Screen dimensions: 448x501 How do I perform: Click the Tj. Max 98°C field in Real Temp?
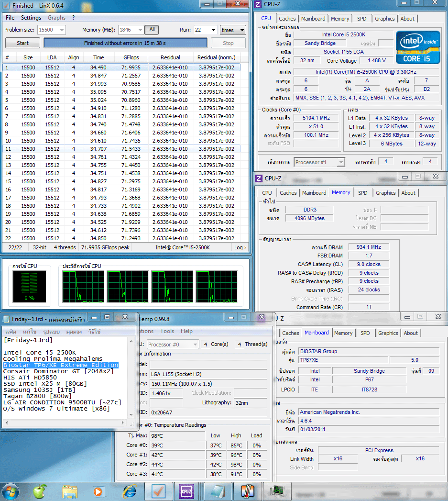click(x=177, y=436)
